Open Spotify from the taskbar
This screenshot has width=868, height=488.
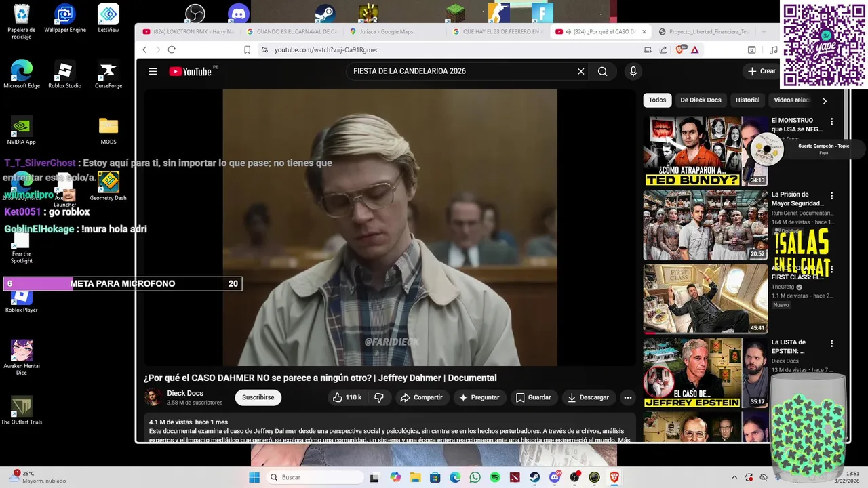(x=495, y=477)
